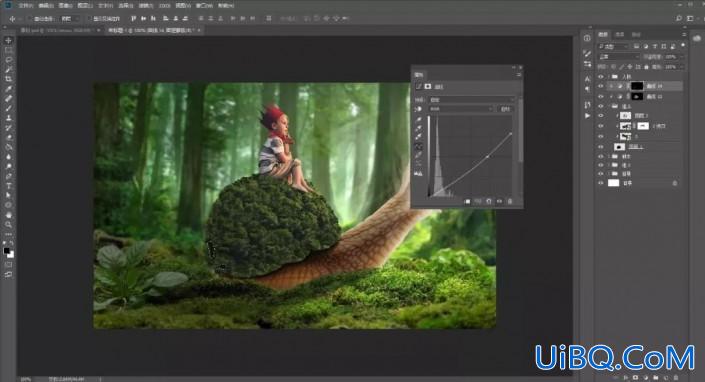
Task: Select the Crop tool
Action: coord(8,79)
